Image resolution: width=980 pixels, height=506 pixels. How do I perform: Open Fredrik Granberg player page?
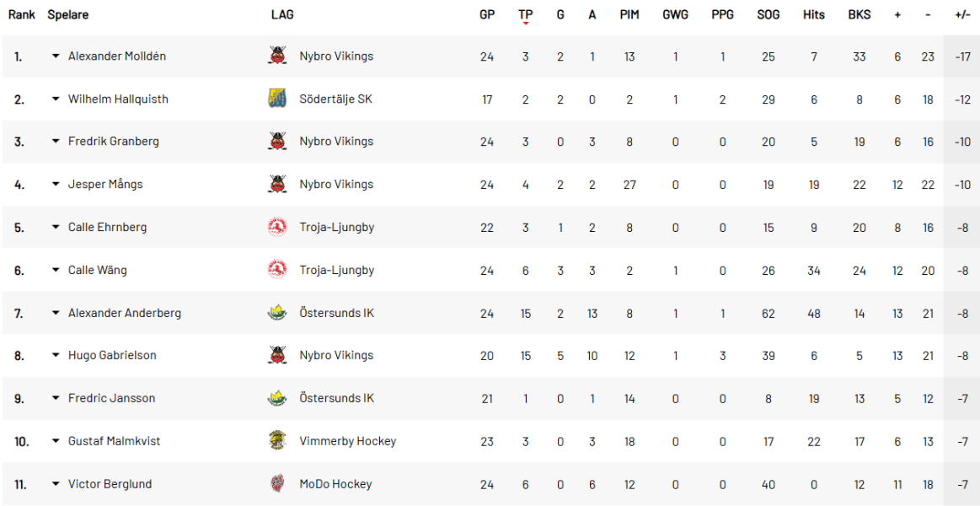pyautogui.click(x=113, y=141)
